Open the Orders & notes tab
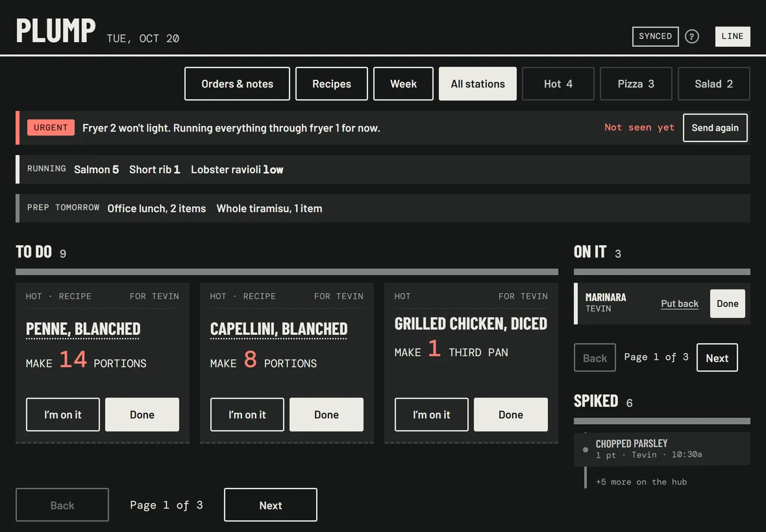The image size is (766, 532). 237,84
